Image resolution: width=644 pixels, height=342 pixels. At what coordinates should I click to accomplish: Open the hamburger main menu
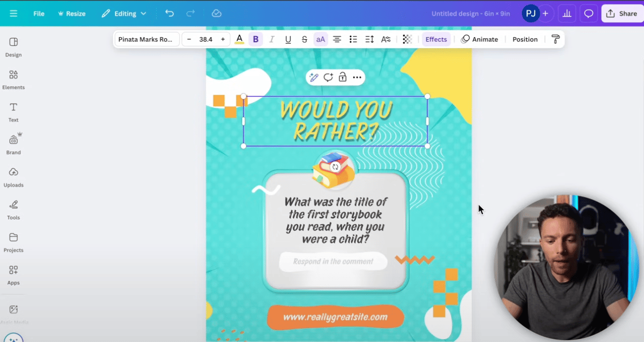click(x=13, y=14)
